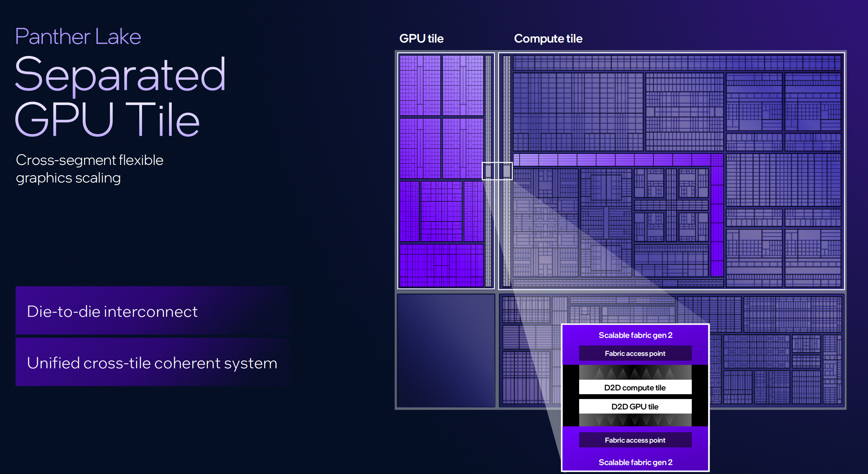Click the bottom GPU tile block

click(441, 265)
